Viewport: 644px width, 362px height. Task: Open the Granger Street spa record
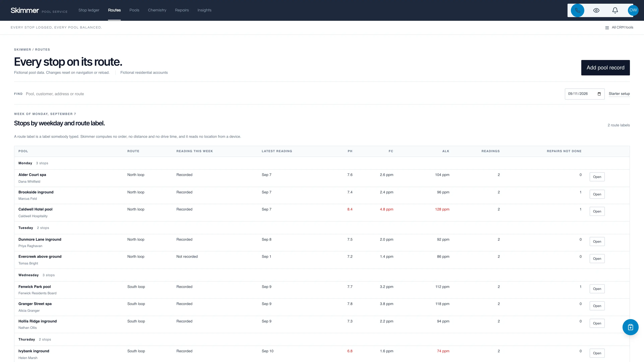tap(597, 306)
